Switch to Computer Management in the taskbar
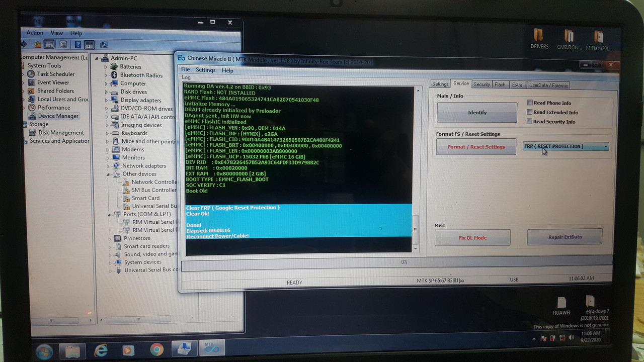Screen dimensions: 644x362 184,349
